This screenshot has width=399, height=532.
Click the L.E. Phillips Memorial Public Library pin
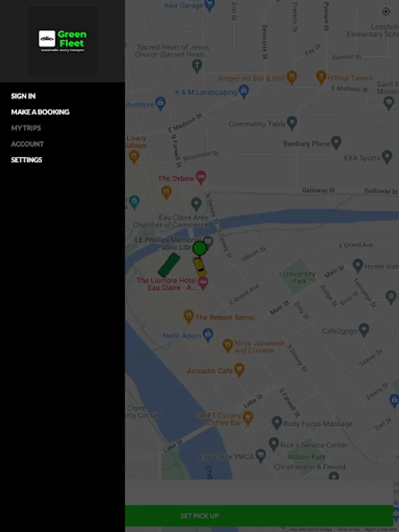208,242
